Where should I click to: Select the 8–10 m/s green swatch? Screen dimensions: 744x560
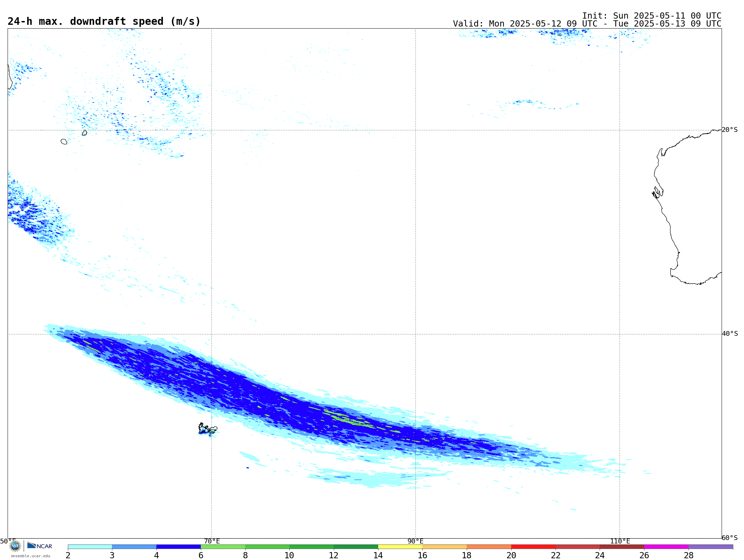pos(267,547)
